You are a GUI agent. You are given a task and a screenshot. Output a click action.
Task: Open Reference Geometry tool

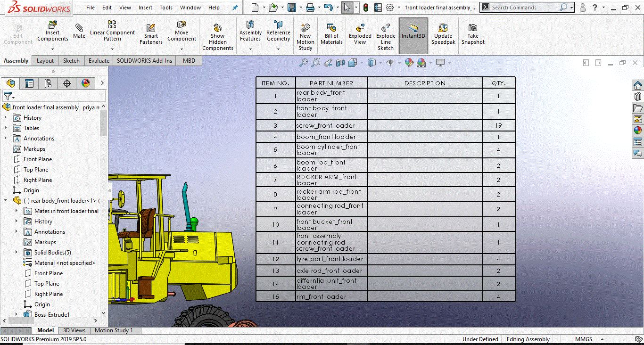point(278,31)
